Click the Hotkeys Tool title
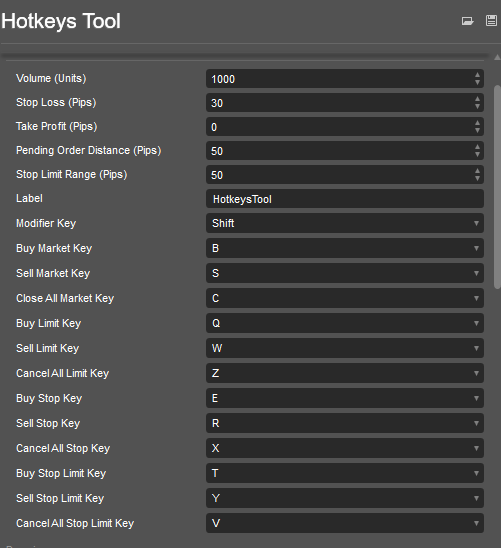This screenshot has width=501, height=548. (x=61, y=21)
